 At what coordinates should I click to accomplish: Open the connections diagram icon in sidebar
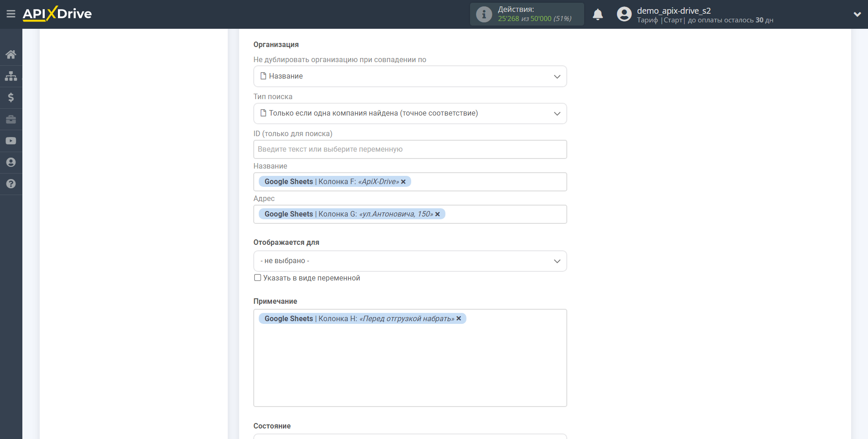11,76
